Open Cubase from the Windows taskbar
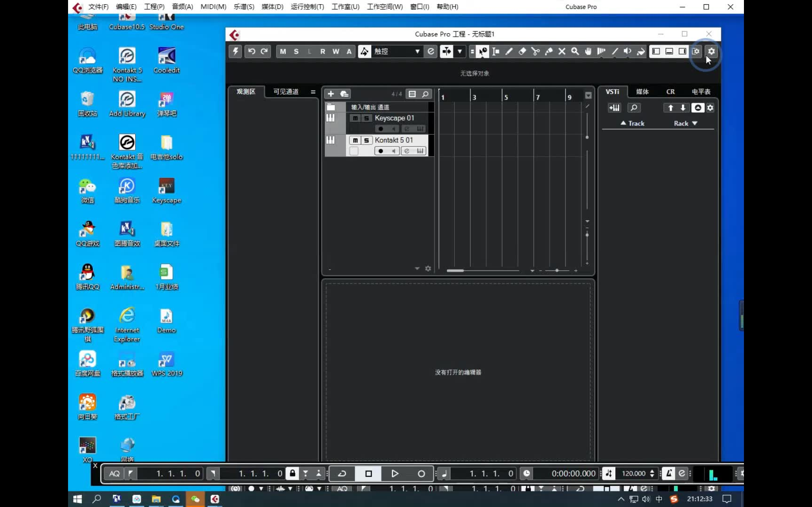This screenshot has height=507, width=812. click(214, 499)
